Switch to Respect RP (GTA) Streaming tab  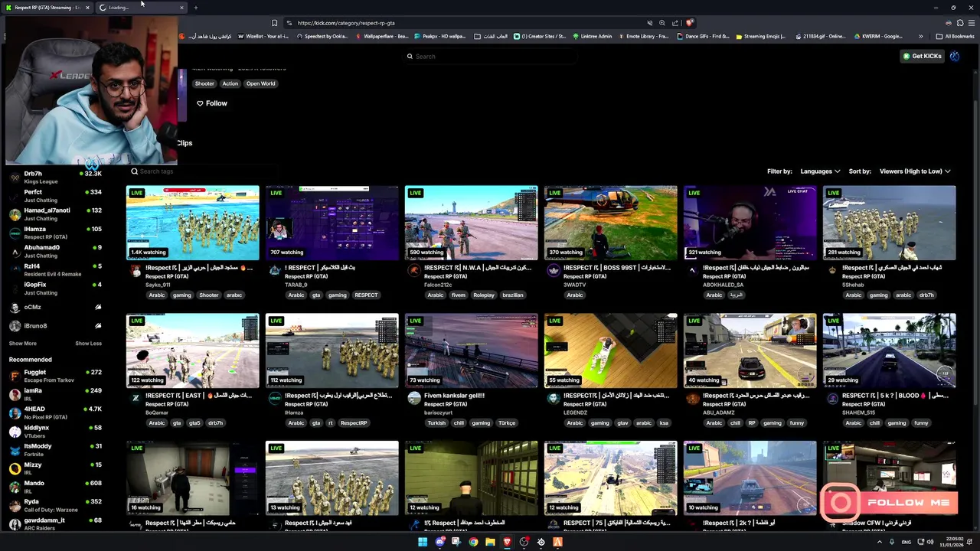pyautogui.click(x=47, y=8)
